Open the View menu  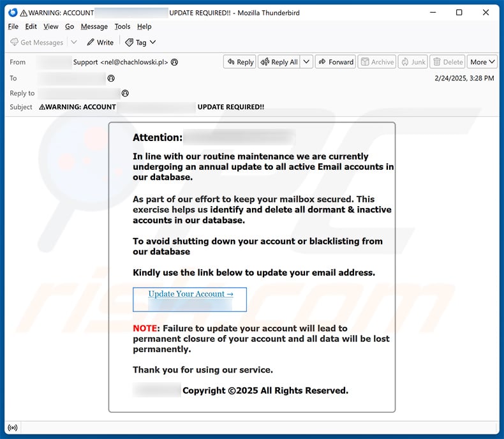click(51, 26)
